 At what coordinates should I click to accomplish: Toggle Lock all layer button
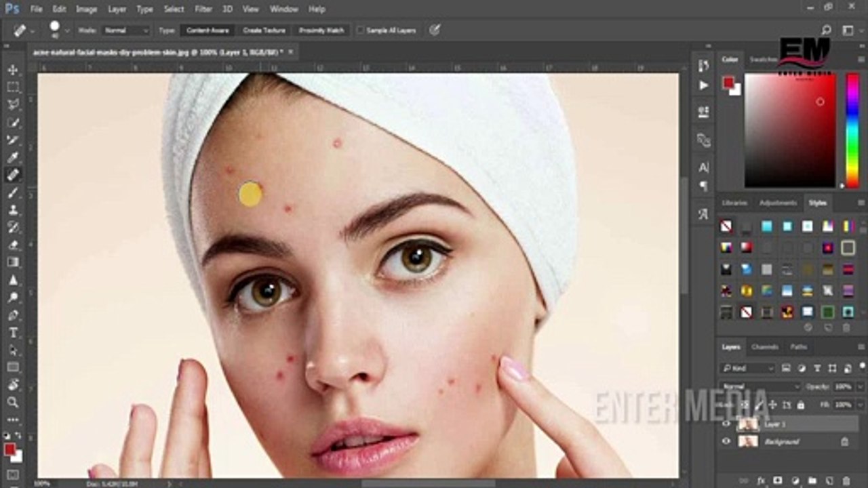[x=801, y=405]
